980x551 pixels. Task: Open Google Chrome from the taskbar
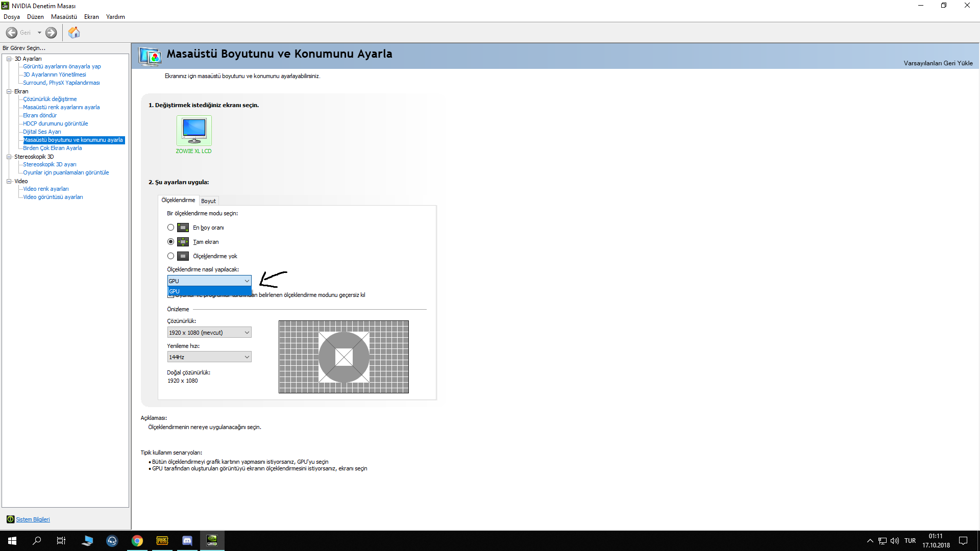(137, 541)
